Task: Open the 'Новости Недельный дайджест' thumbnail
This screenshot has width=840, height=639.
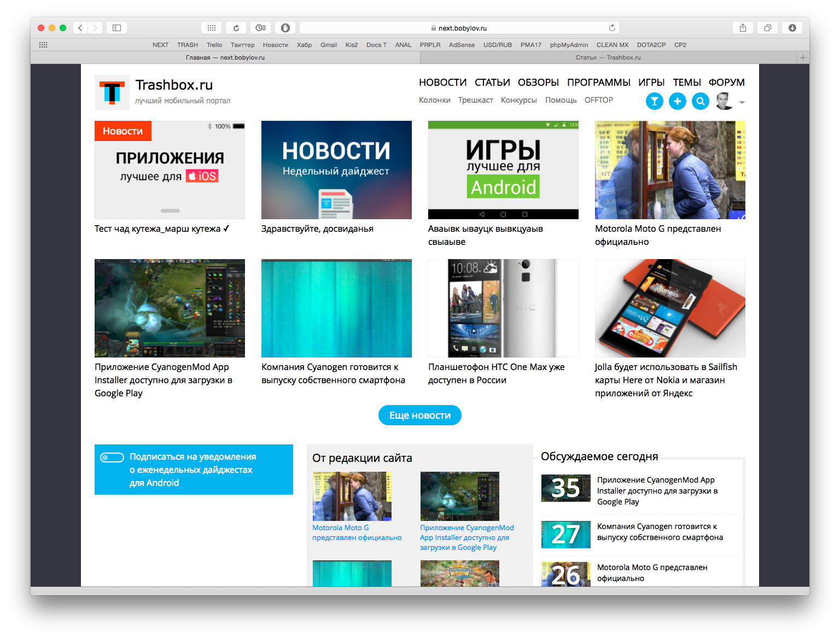Action: click(x=336, y=170)
